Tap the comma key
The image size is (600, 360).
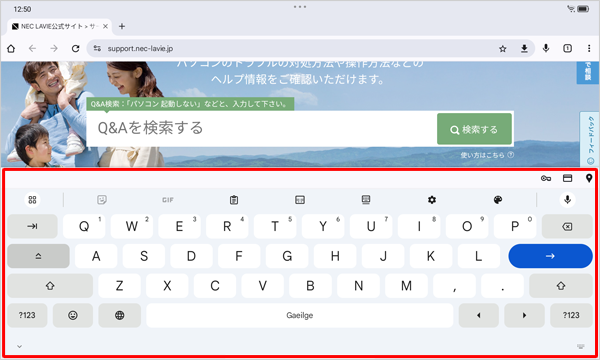coord(454,286)
